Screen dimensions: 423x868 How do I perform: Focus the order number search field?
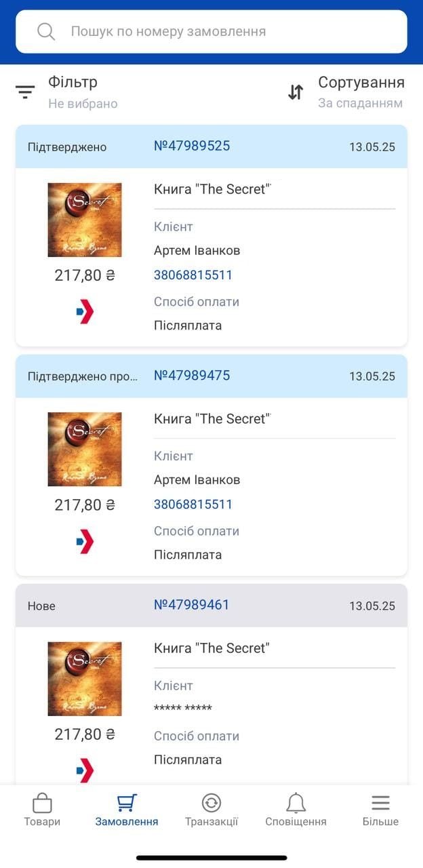(211, 31)
